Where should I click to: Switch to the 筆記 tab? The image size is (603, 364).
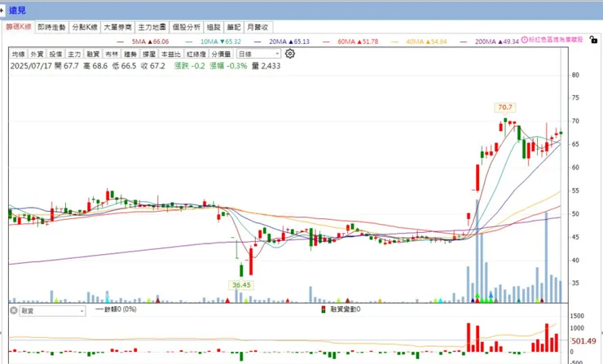click(x=233, y=27)
